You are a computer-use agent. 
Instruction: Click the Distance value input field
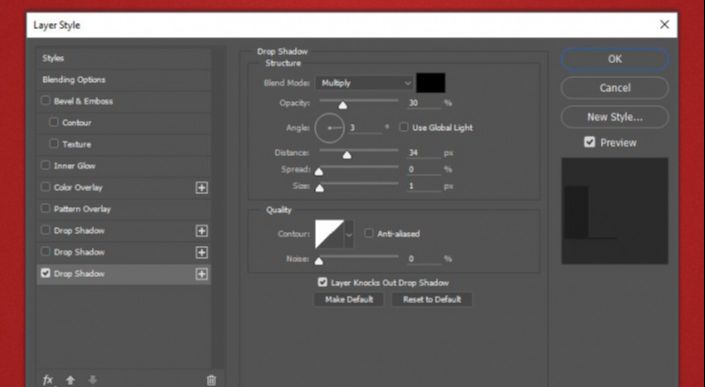coord(424,153)
